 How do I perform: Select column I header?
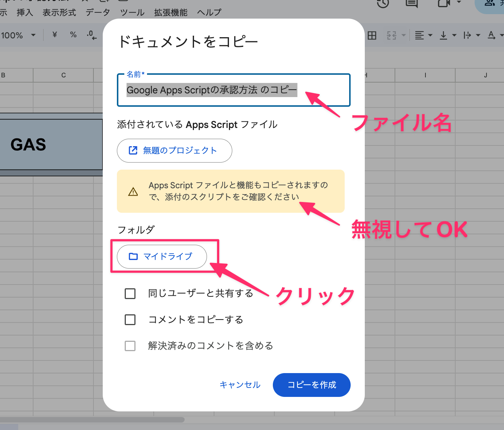(425, 75)
